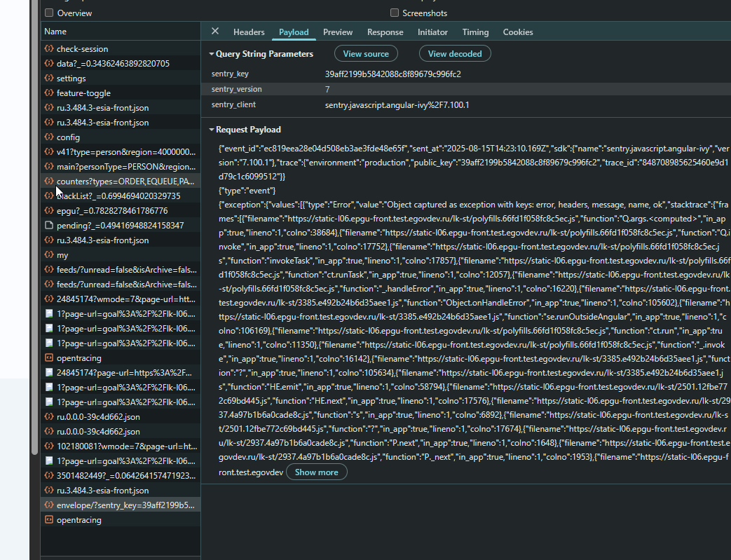The height and width of the screenshot is (560, 731).
Task: Click the check-session request icon
Action: 49,48
